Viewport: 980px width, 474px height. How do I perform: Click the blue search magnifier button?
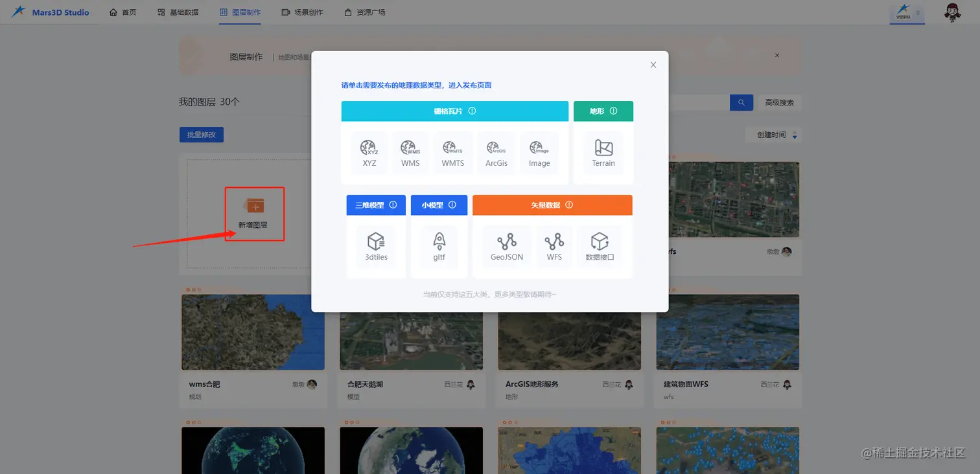[741, 102]
